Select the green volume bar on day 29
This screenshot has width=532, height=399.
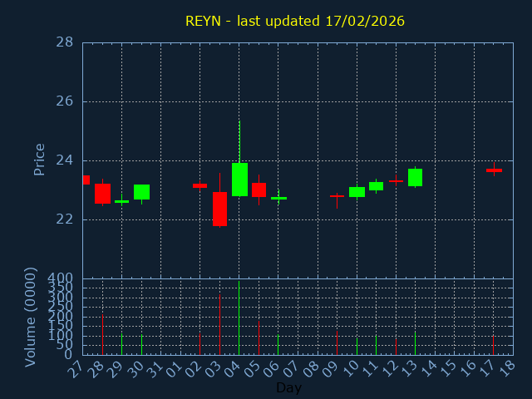(121, 344)
